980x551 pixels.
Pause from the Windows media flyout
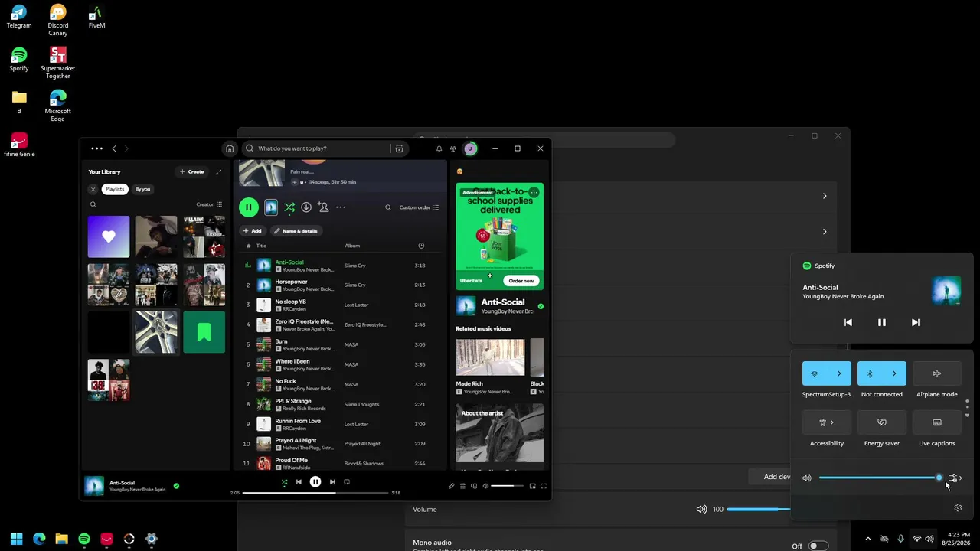click(882, 323)
